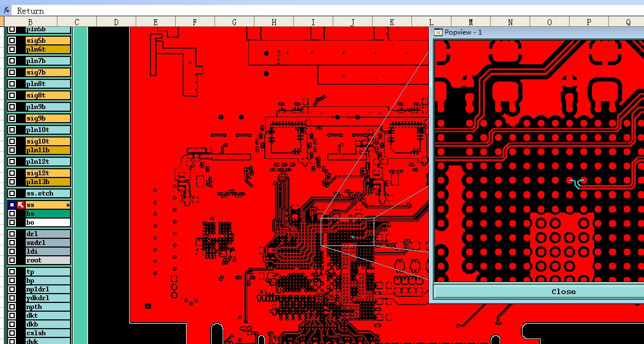Select the dkb layer name

pyautogui.click(x=48, y=324)
